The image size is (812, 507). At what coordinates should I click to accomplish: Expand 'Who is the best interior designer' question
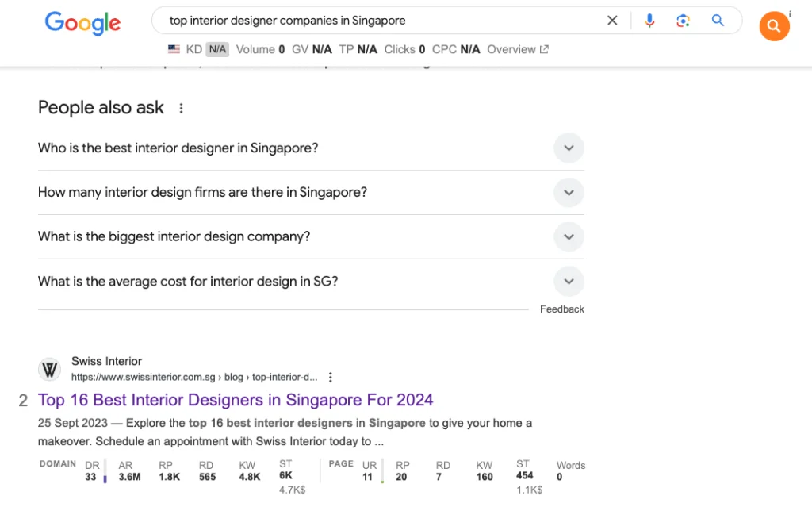[x=568, y=148]
